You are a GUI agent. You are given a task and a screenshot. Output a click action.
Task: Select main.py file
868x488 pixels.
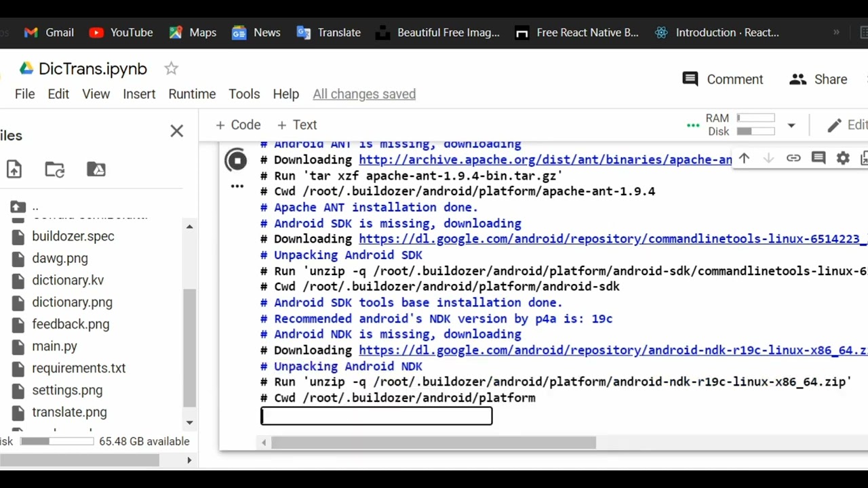click(54, 346)
